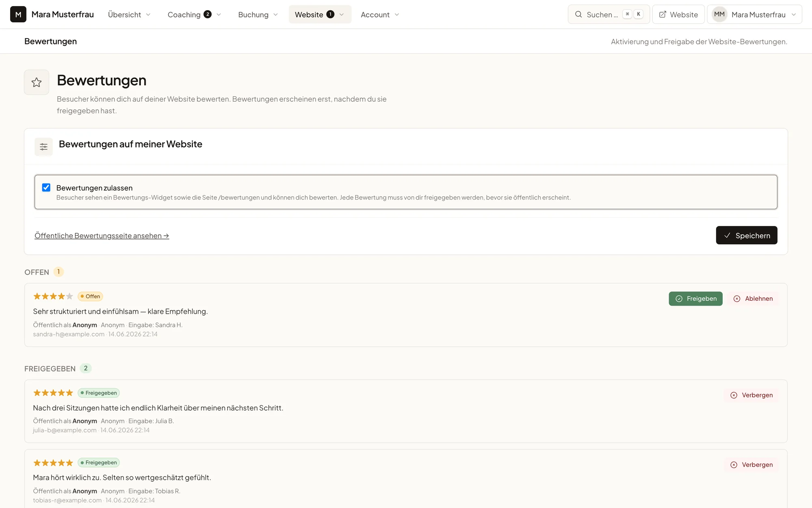Click the Coaching badge showing 2
Screen dimensions: 812x508
pos(207,14)
